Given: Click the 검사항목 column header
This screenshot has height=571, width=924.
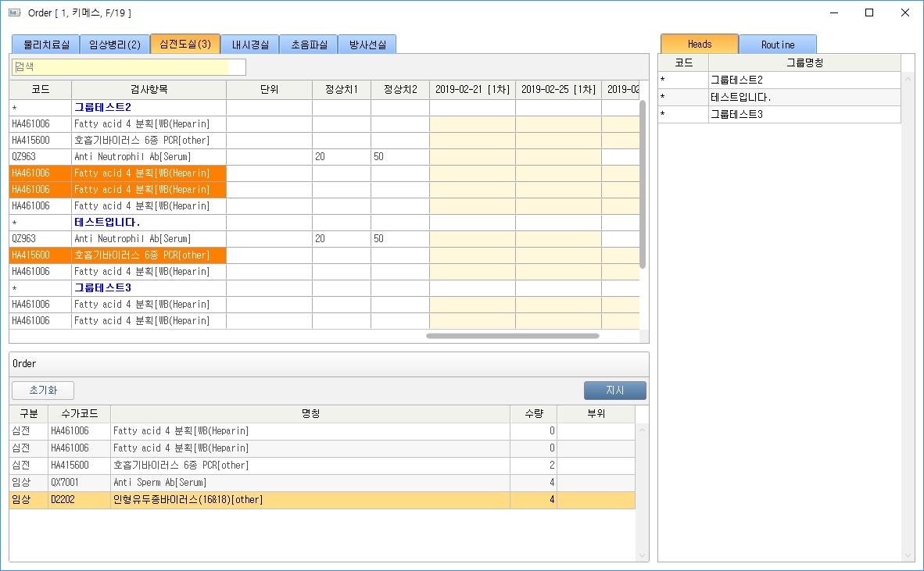Looking at the screenshot, I should point(149,89).
